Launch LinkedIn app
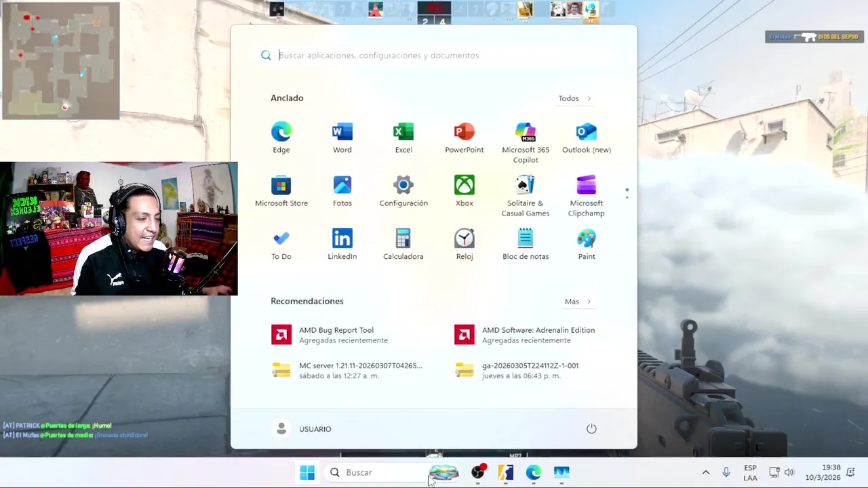The image size is (868, 488). click(342, 245)
